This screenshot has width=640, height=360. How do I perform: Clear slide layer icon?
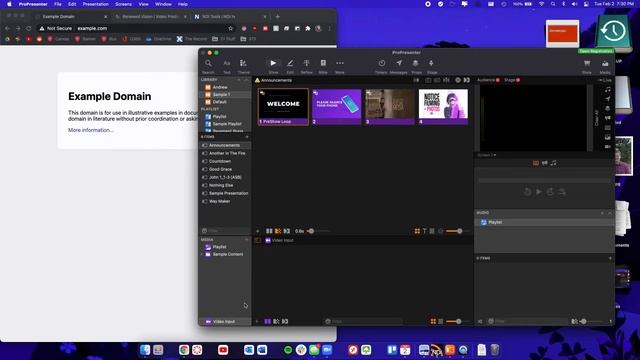[608, 127]
